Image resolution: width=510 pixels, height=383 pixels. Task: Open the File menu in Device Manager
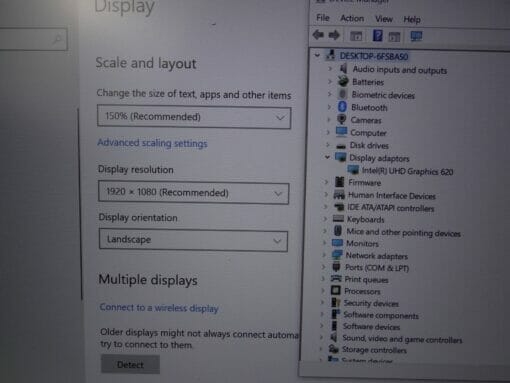tap(323, 18)
